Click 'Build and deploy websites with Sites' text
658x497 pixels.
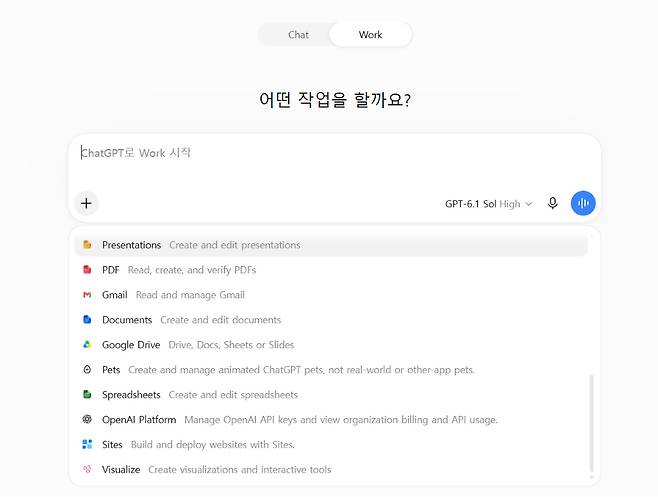(212, 444)
